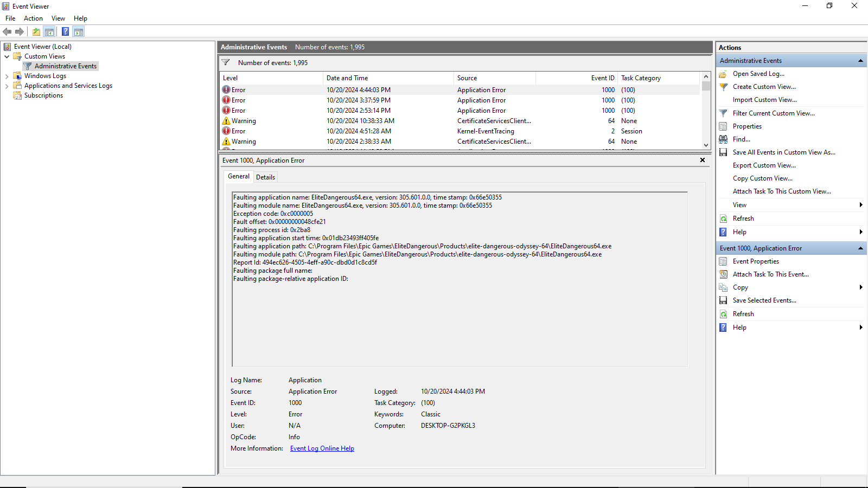Open the Action menu
This screenshot has width=868, height=488.
point(33,18)
